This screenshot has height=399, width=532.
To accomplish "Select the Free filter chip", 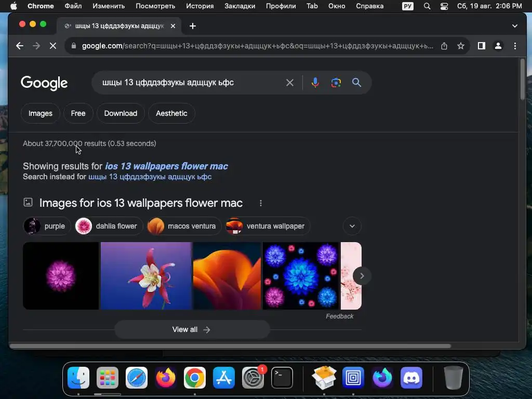I will (78, 113).
